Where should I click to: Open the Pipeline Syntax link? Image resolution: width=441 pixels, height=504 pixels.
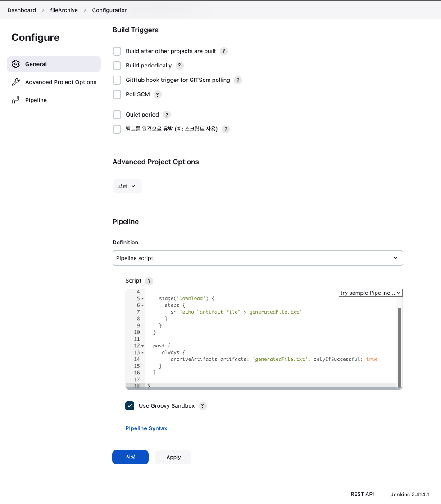click(146, 428)
